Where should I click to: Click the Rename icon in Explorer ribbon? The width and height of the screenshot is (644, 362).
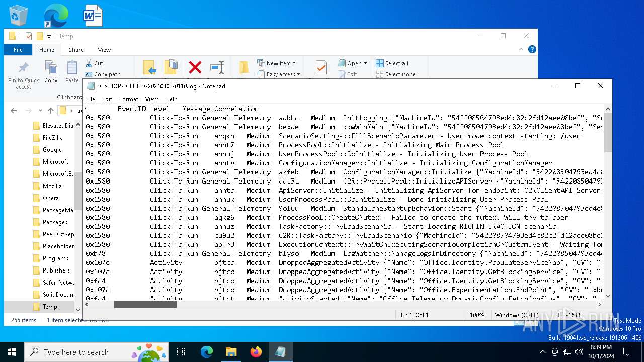click(217, 67)
